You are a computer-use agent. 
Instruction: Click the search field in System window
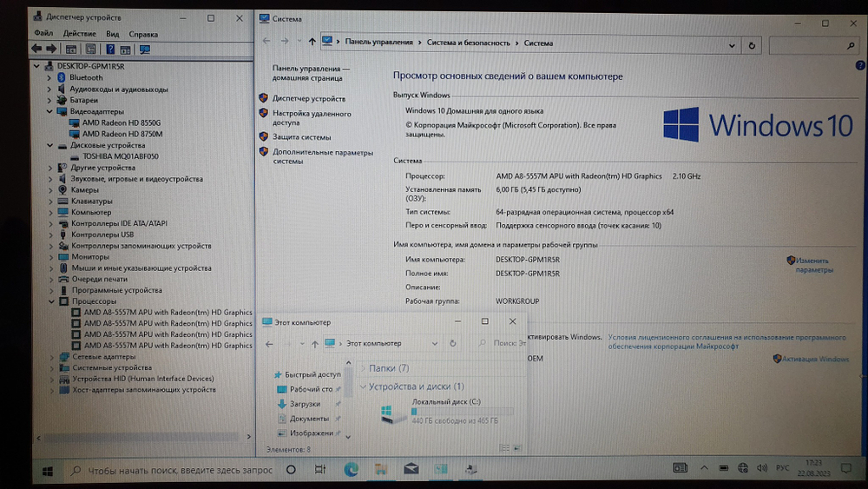814,46
